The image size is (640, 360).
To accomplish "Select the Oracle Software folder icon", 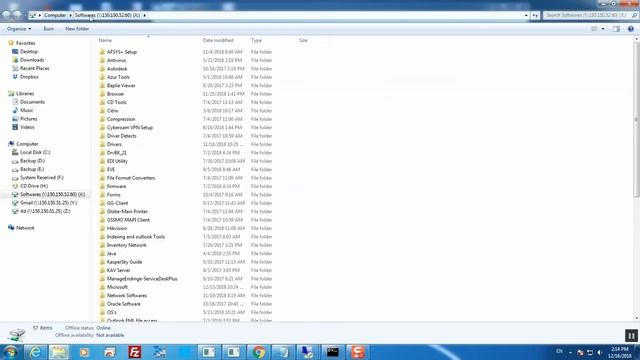I will [x=102, y=304].
